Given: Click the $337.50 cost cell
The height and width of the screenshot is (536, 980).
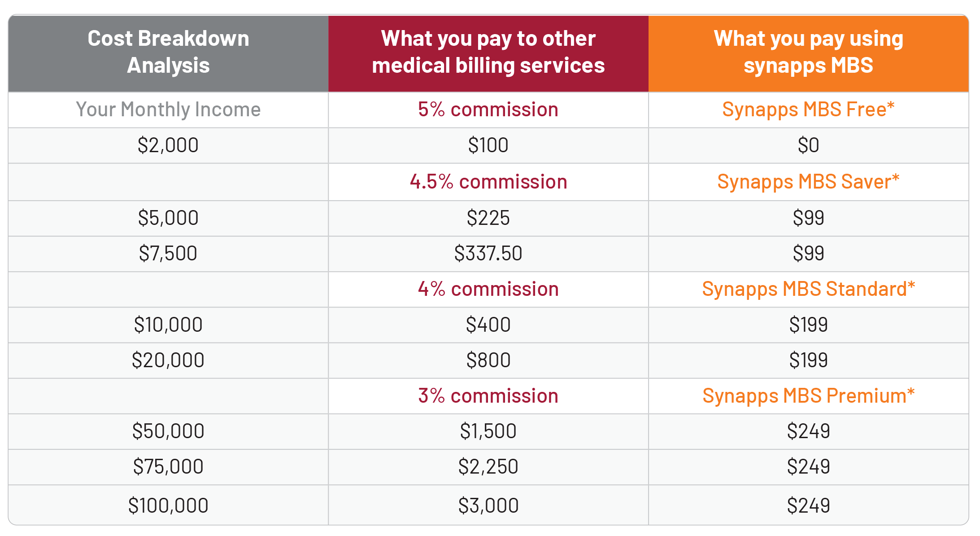Looking at the screenshot, I should (x=488, y=254).
